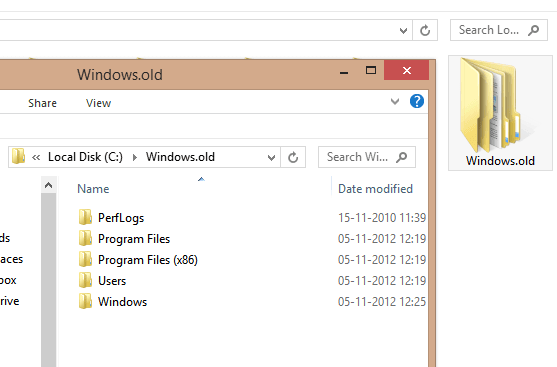
Task: Select the Users folder name
Action: (x=112, y=281)
